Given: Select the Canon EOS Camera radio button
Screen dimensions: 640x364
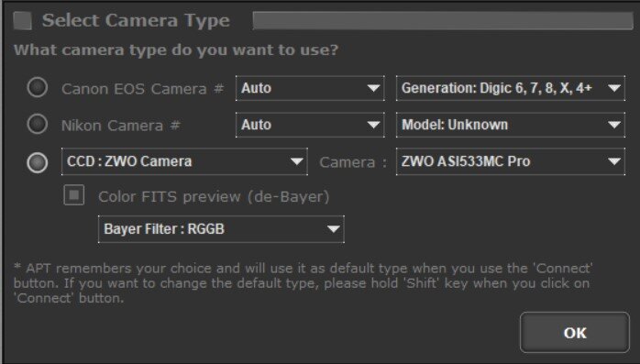Looking at the screenshot, I should point(38,87).
